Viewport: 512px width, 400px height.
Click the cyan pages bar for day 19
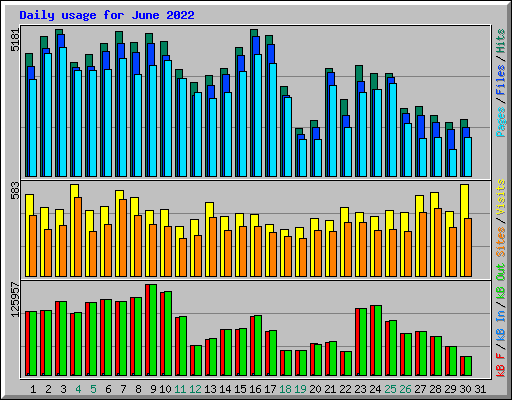point(303,158)
